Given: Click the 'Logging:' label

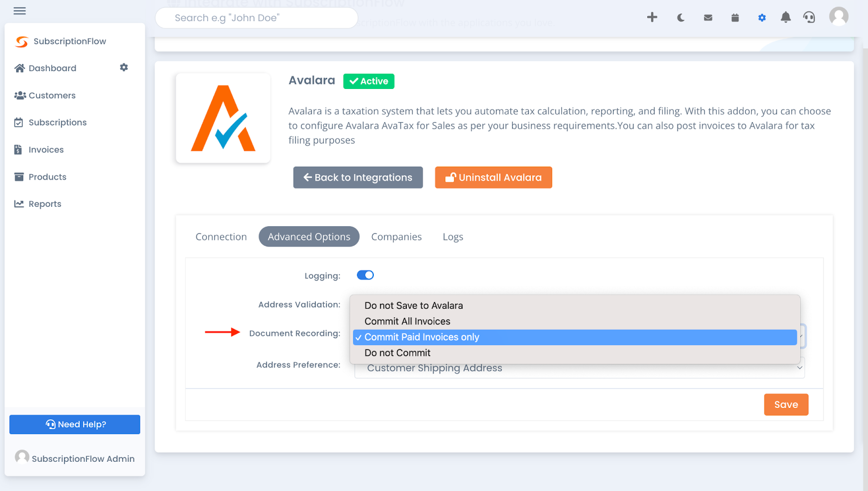Looking at the screenshot, I should (x=322, y=276).
